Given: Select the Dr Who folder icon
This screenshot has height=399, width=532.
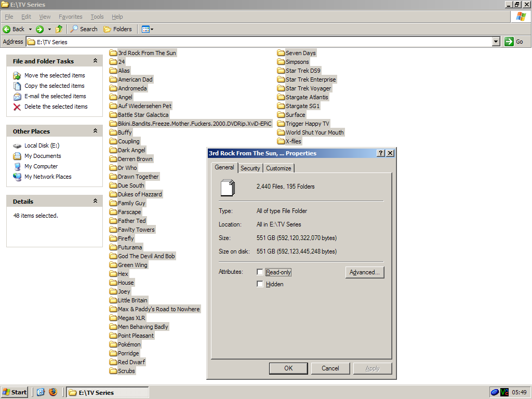Looking at the screenshot, I should 113,168.
